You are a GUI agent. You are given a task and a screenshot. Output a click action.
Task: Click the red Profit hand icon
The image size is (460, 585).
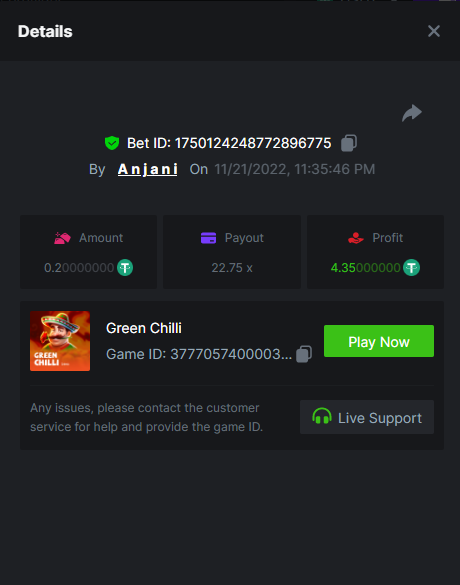[x=356, y=238]
